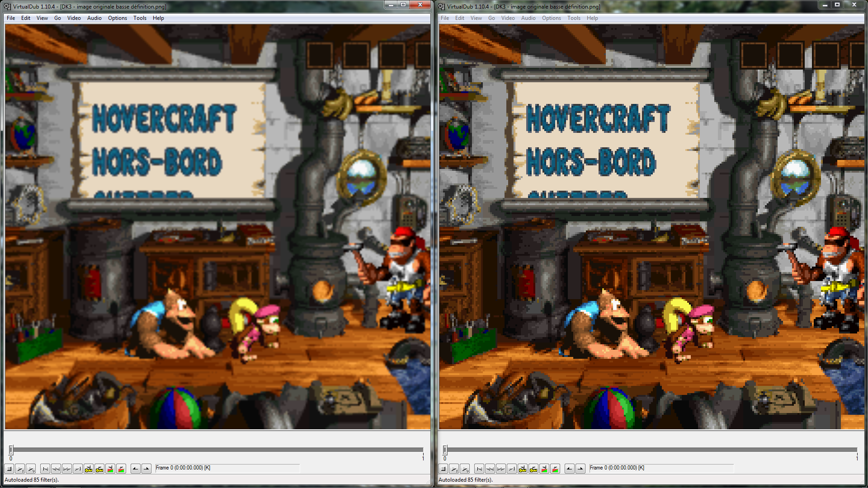Jump to end in the right window
This screenshot has height=488, width=868.
(512, 469)
